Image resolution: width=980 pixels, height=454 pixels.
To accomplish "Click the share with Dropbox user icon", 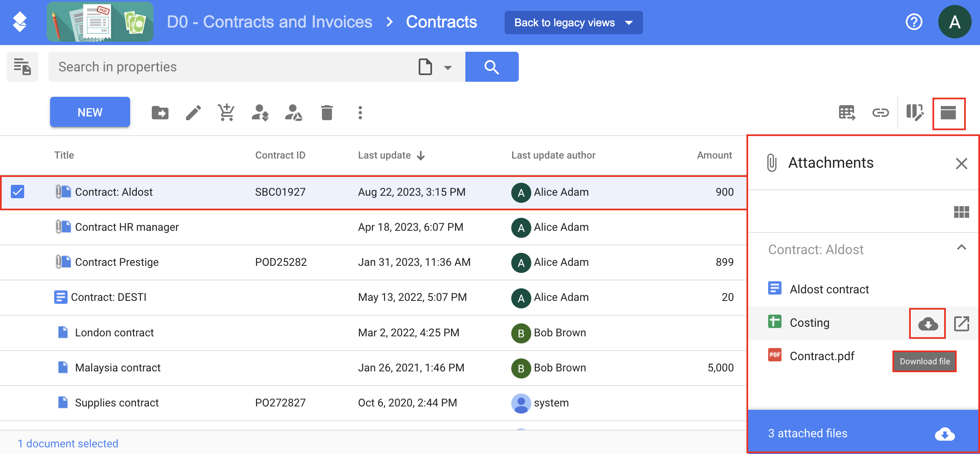I will (260, 113).
